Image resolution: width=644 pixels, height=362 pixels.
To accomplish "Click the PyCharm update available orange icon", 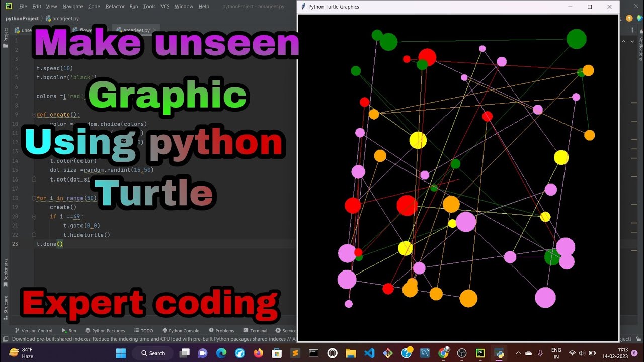I will 629,18.
